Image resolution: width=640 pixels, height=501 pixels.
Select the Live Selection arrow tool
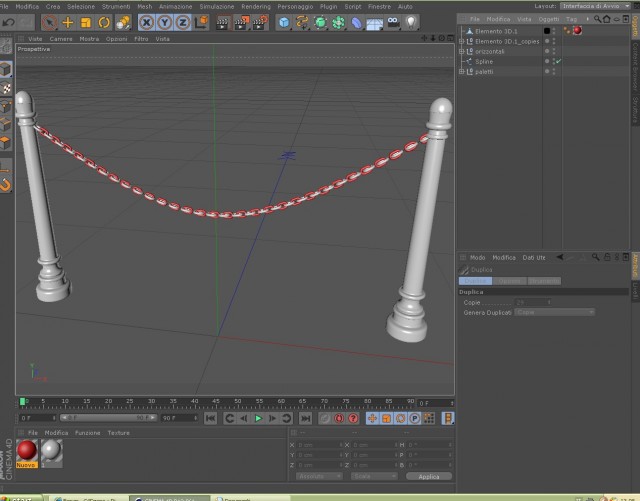(49, 22)
